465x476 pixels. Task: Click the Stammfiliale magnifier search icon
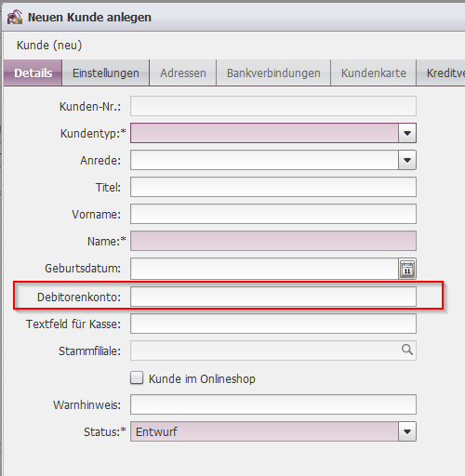[x=407, y=350]
